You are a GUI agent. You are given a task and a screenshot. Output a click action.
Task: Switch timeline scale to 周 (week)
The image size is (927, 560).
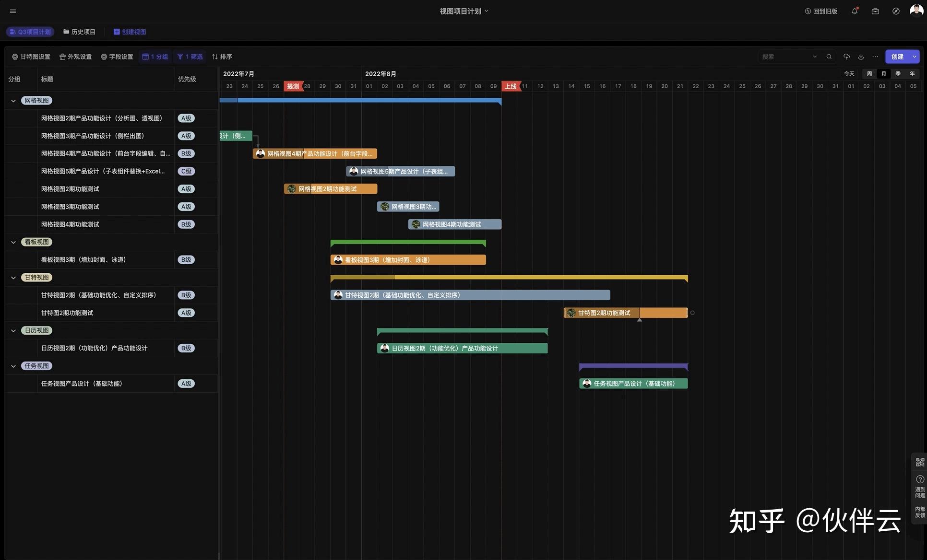[869, 74]
